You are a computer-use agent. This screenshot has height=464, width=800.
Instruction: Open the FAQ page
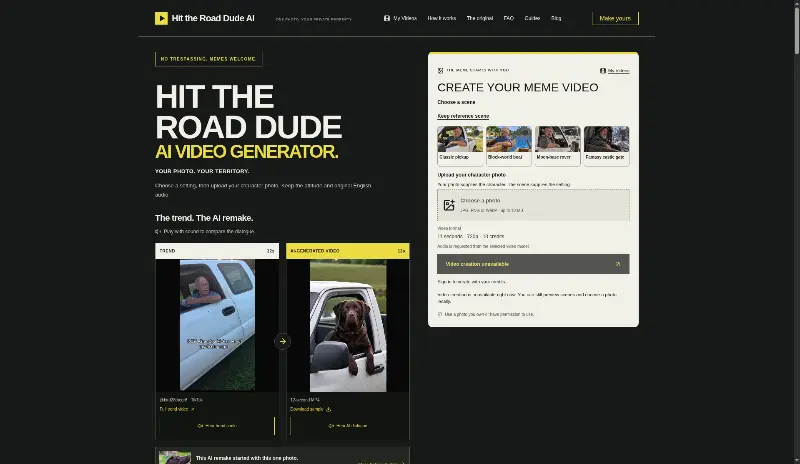(x=509, y=18)
